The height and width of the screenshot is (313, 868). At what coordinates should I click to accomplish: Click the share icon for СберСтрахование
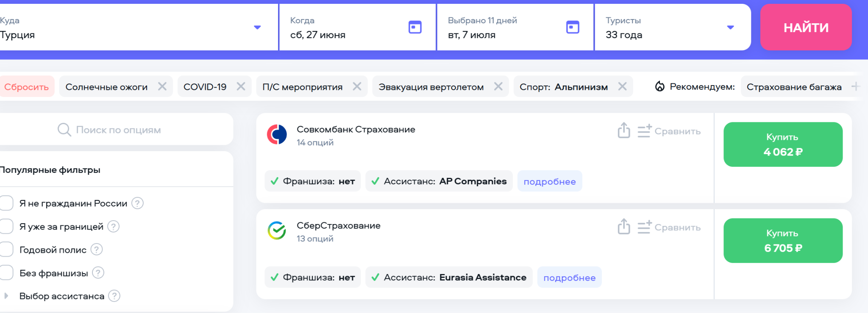tap(623, 227)
